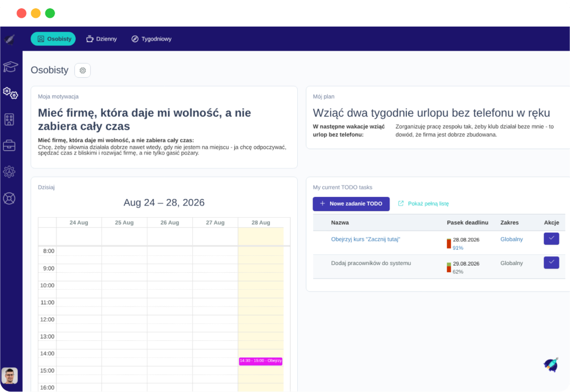This screenshot has width=570, height=392.
Task: Click the 14:30 - 15:00 calendar event
Action: 261,361
